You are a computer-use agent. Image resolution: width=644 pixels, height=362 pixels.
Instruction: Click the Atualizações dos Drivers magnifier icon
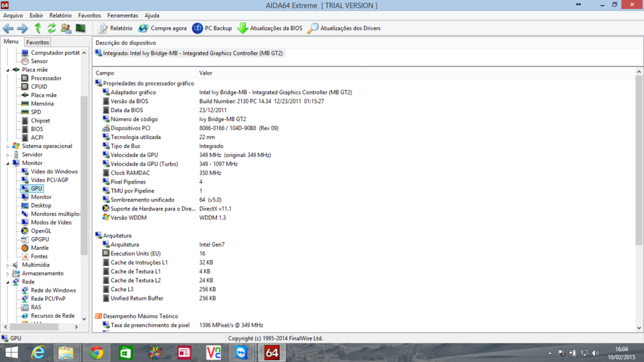point(313,28)
